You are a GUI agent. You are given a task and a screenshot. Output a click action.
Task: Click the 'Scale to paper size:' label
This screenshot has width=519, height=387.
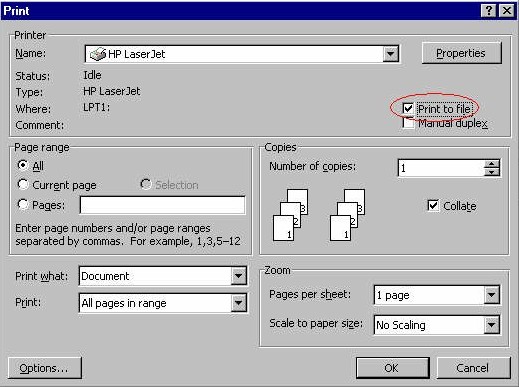tap(316, 323)
